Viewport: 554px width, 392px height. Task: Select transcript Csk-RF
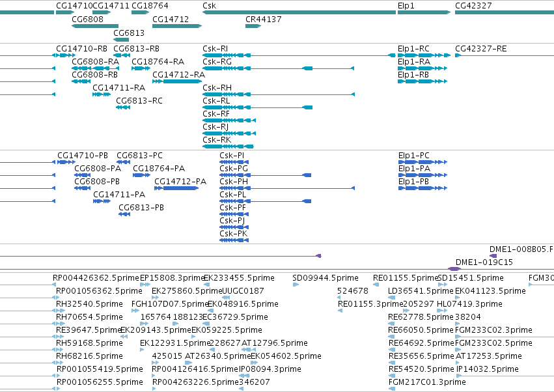tap(216, 114)
